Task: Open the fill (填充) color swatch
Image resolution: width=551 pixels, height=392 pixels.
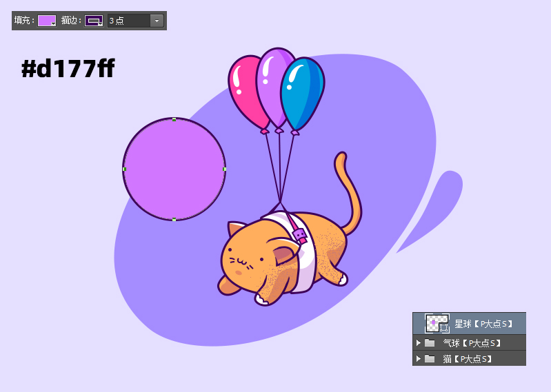Action: [x=46, y=21]
